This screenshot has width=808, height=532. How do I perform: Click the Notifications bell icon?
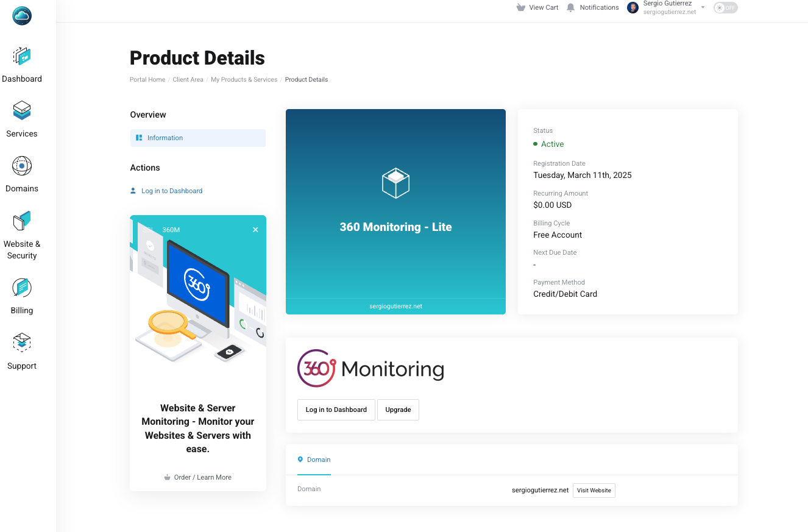point(571,7)
